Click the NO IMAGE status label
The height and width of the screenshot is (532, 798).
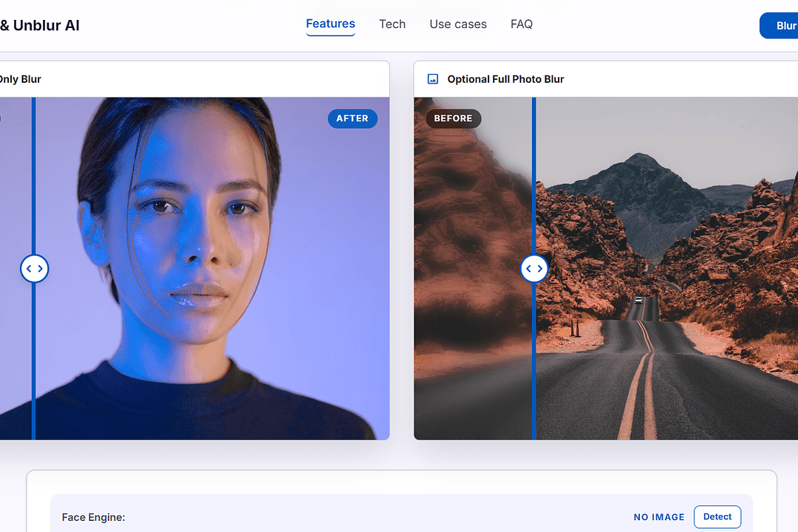pyautogui.click(x=659, y=517)
